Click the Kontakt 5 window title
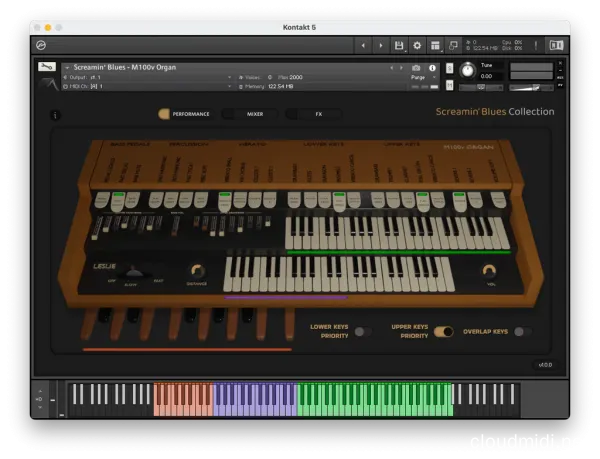The width and height of the screenshot is (600, 459). click(x=299, y=28)
